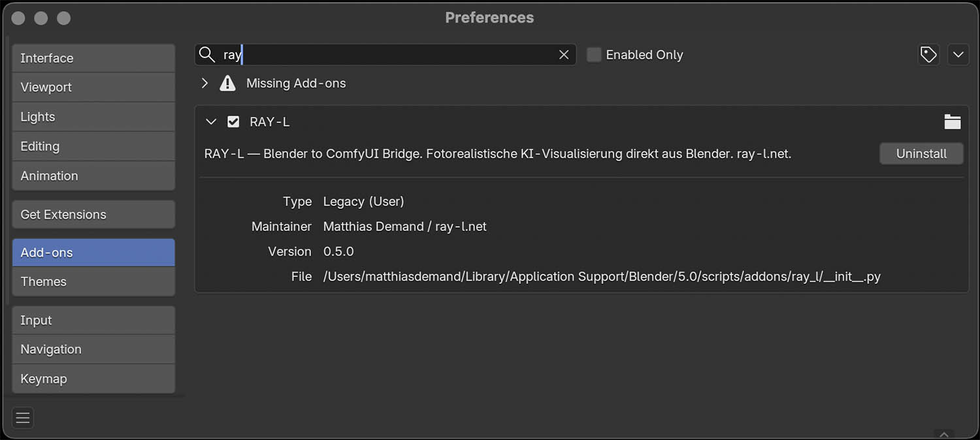The image size is (980, 440).
Task: Click the warning triangle beside Missing Add-ons
Action: [227, 84]
